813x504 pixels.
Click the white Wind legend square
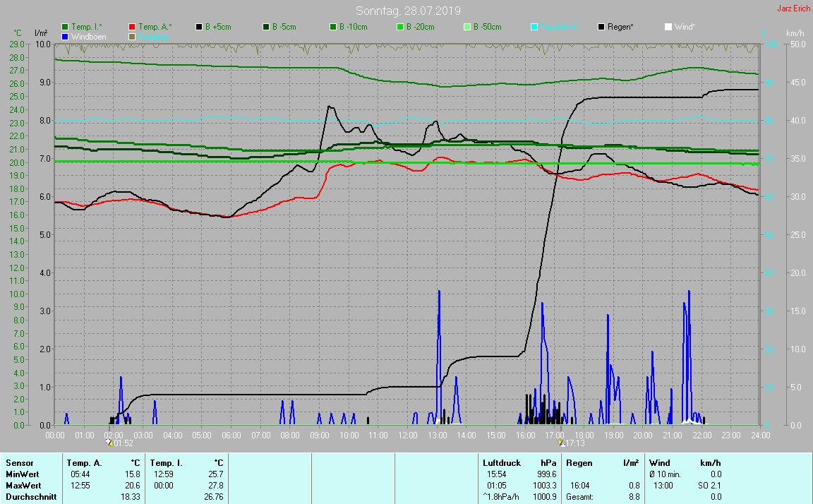[x=668, y=27]
